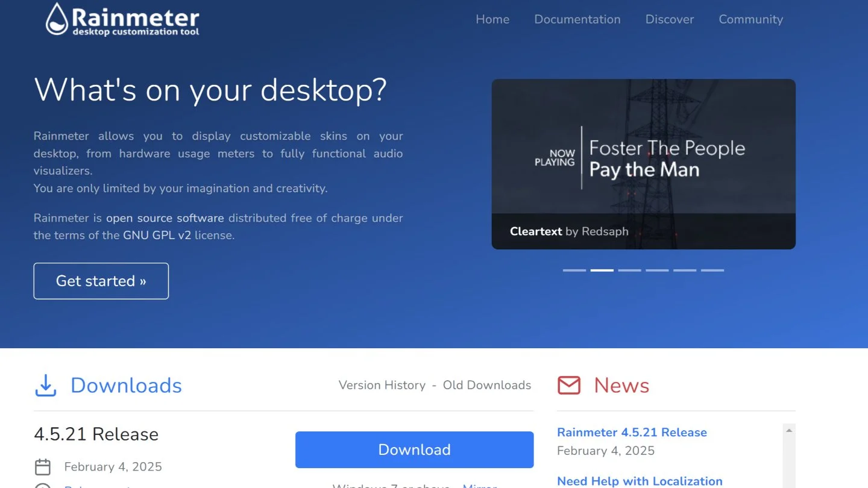This screenshot has width=868, height=488.
Task: Select the fifth carousel slide indicator
Action: pyautogui.click(x=685, y=271)
